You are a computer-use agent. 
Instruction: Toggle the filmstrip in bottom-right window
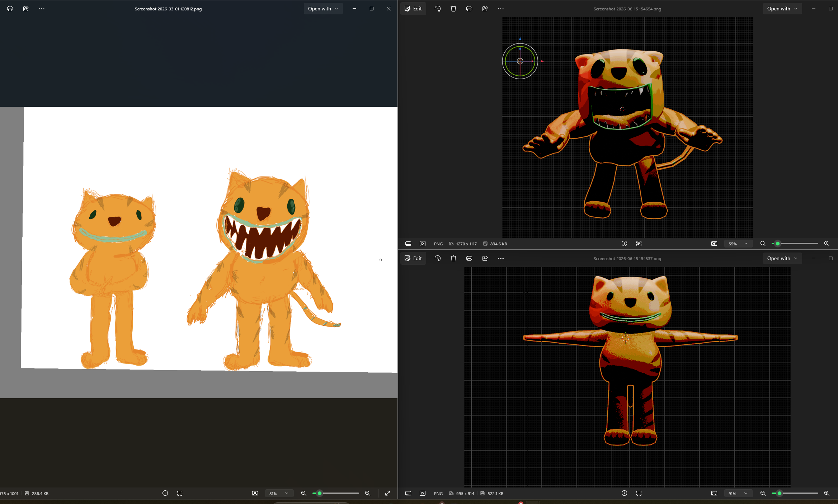click(x=408, y=493)
